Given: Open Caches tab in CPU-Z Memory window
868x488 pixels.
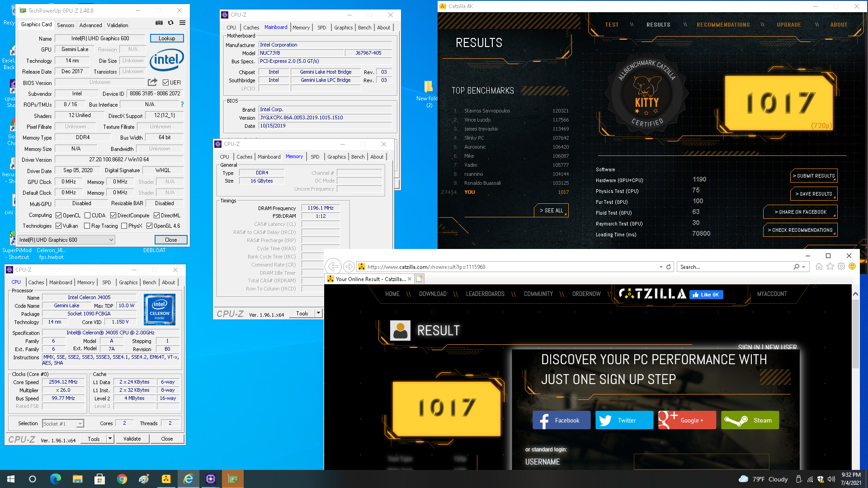Looking at the screenshot, I should pyautogui.click(x=244, y=157).
